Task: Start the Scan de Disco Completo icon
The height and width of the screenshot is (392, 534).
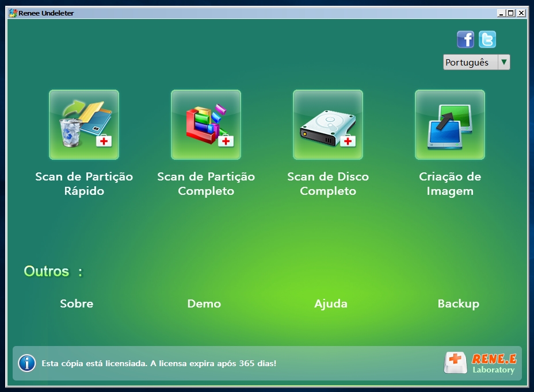Action: pos(327,125)
